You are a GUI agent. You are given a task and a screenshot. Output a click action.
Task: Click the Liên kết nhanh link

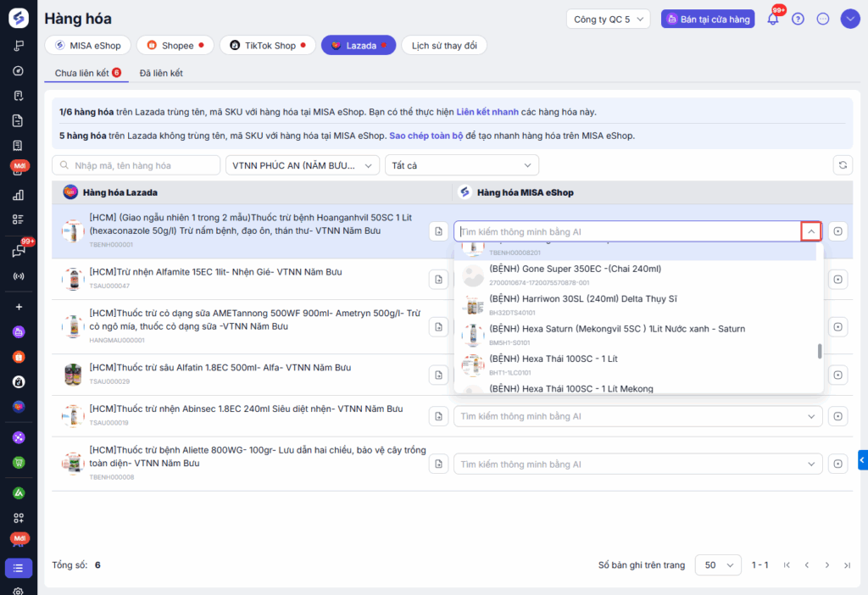coord(487,112)
